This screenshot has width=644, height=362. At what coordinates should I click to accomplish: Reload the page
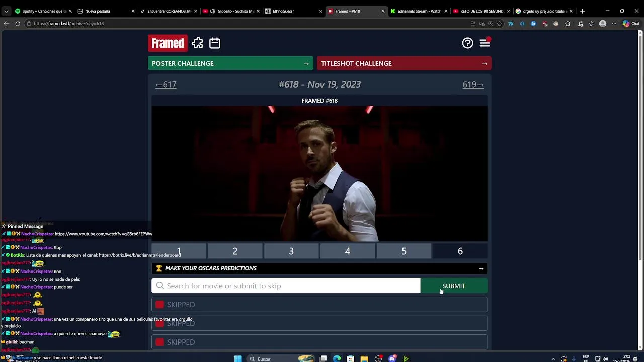[x=18, y=24]
